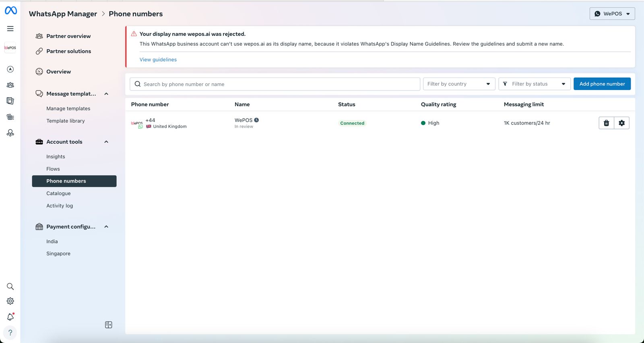Click WhatsApp Manager breadcrumb link
Screen dimensions: 644x343
[63, 14]
